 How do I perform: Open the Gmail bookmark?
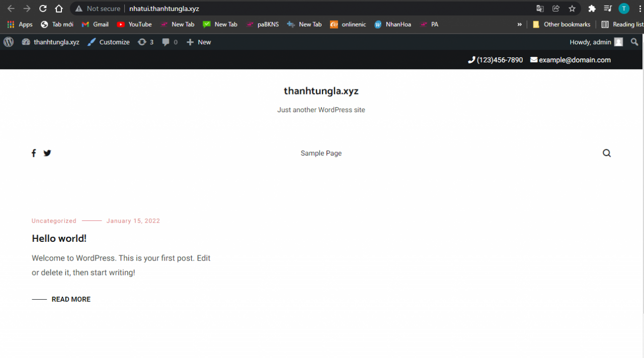coord(95,24)
